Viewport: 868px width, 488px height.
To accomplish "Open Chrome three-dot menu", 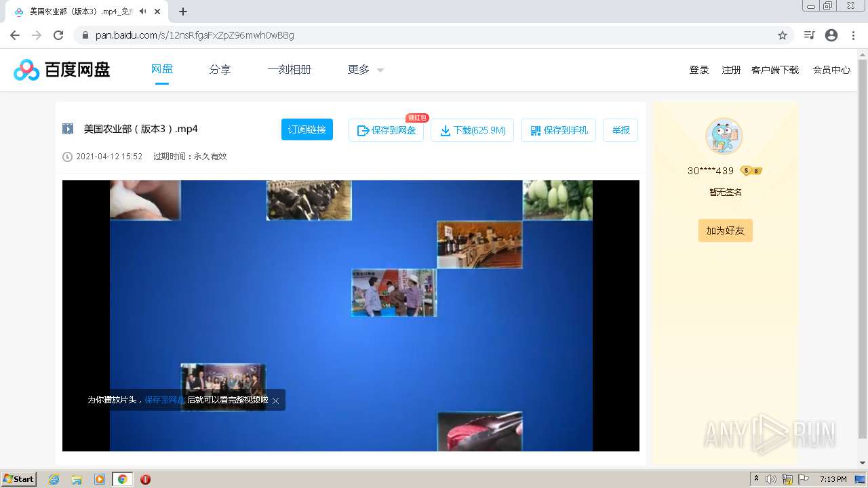I will [853, 35].
